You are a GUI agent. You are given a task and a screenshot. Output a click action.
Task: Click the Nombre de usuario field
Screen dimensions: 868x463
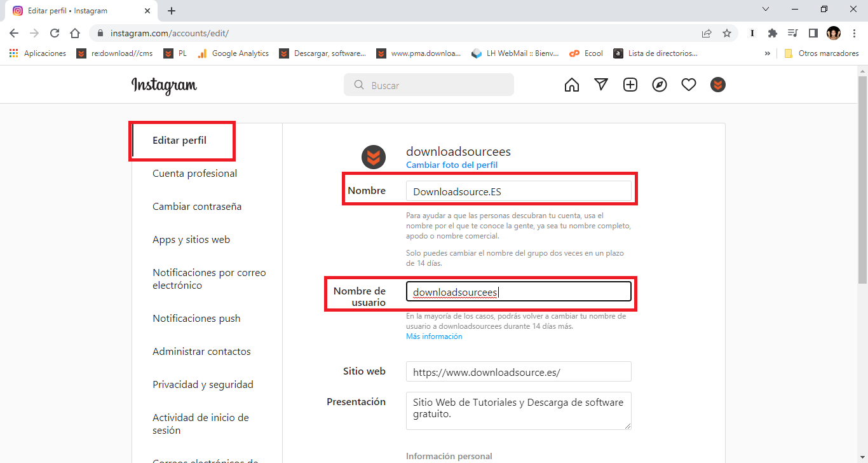point(519,291)
